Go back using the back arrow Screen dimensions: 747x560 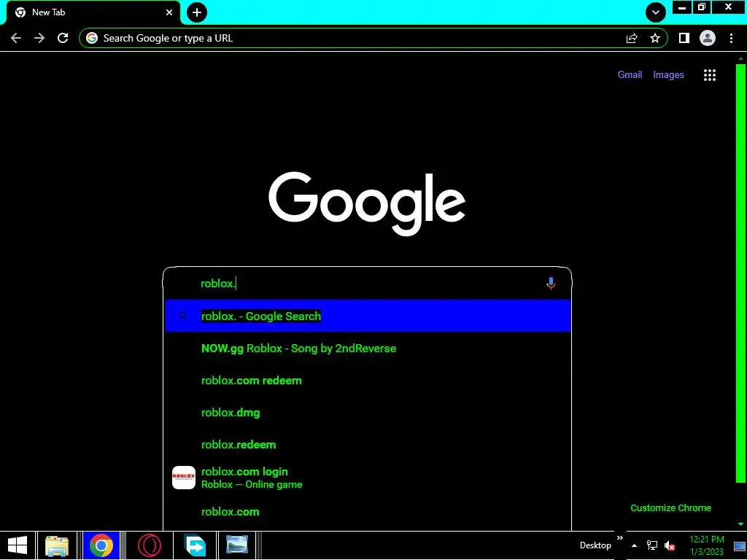click(x=16, y=38)
